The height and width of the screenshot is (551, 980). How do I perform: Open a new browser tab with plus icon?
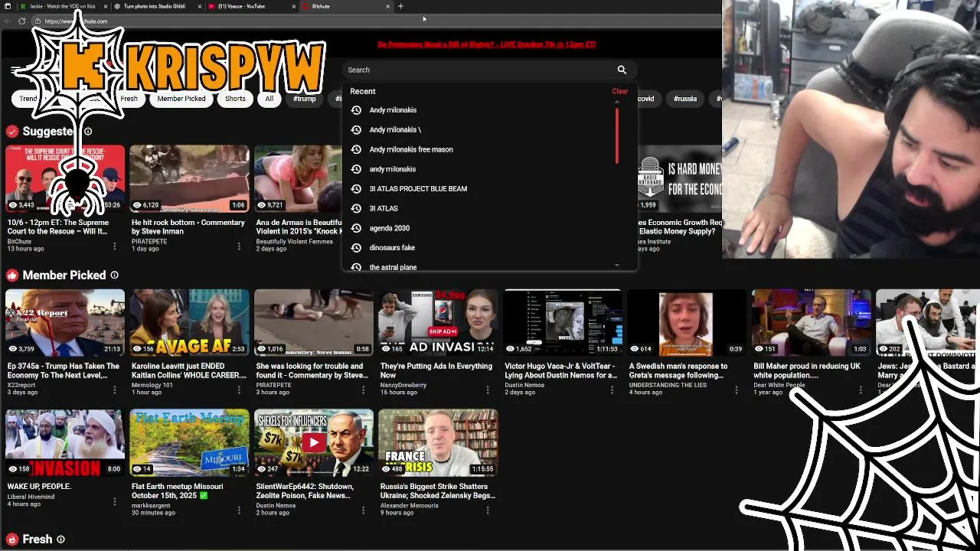400,6
